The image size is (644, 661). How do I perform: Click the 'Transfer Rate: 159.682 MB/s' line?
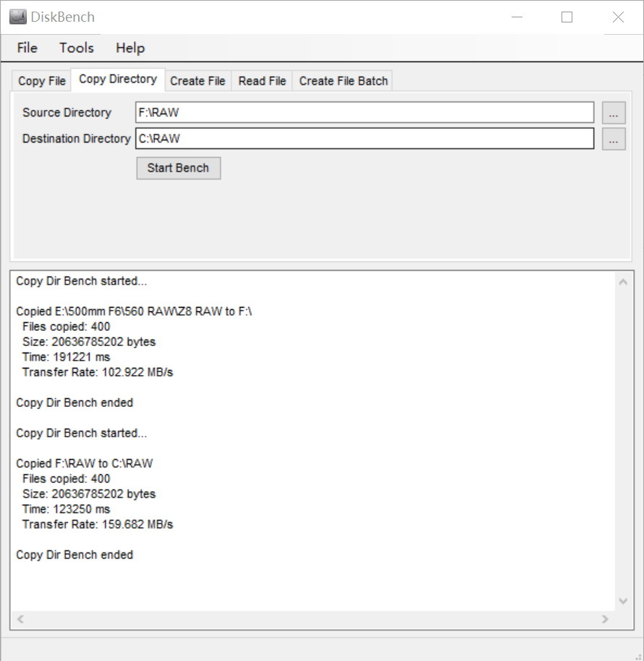[98, 524]
